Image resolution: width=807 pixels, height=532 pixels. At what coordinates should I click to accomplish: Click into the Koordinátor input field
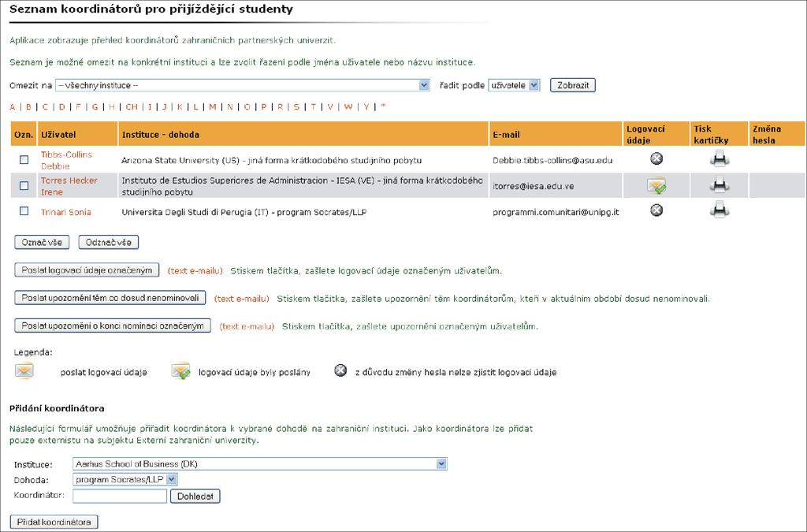click(x=120, y=496)
